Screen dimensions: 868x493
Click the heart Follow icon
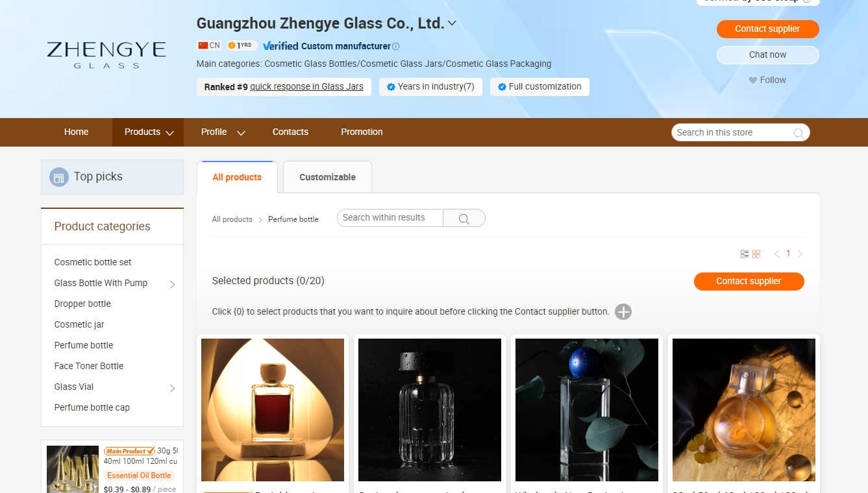coord(753,80)
